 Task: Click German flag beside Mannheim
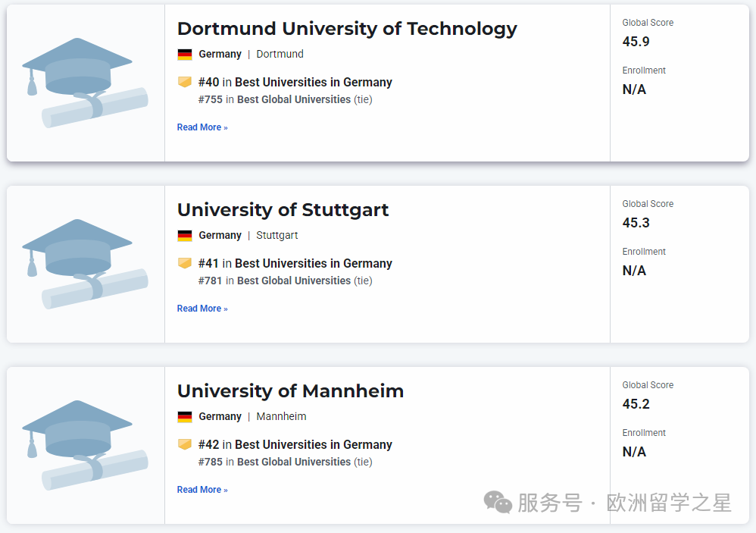click(185, 417)
